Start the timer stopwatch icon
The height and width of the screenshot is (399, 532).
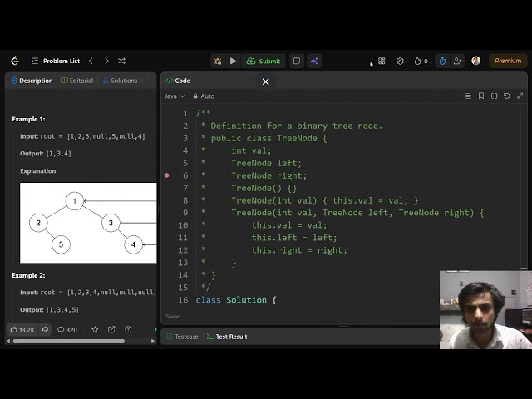tap(442, 61)
